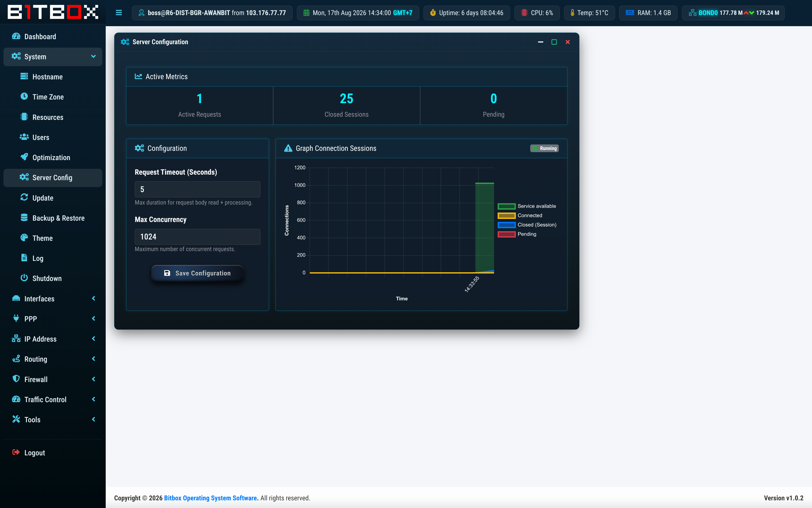The width and height of the screenshot is (812, 508).
Task: Click the Running status badge
Action: (x=544, y=148)
